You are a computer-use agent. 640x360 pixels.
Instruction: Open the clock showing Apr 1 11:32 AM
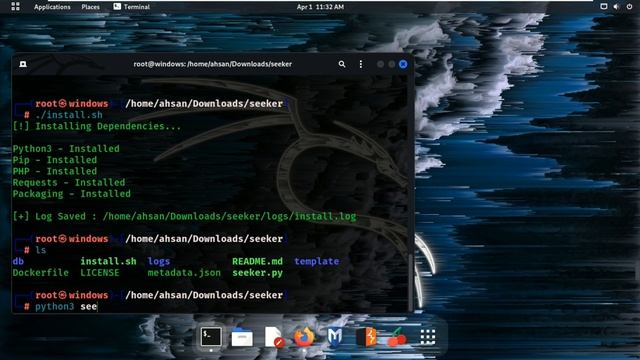[320, 7]
